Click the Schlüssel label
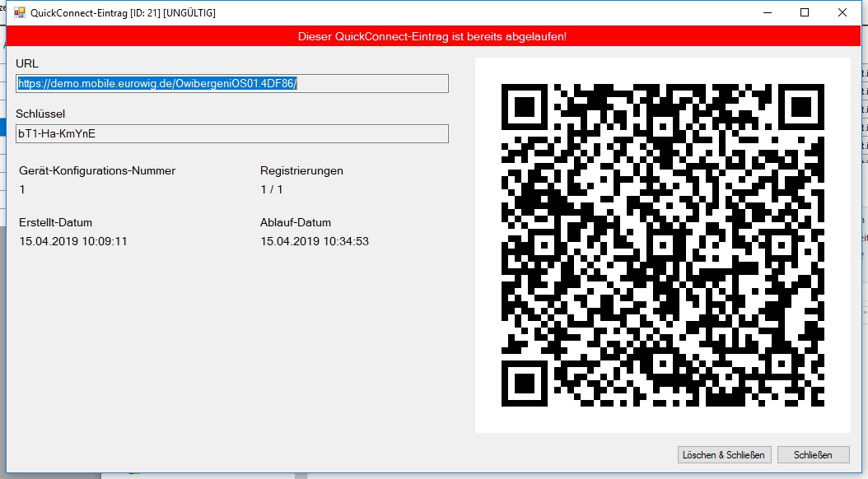Image resolution: width=868 pixels, height=479 pixels. click(40, 114)
